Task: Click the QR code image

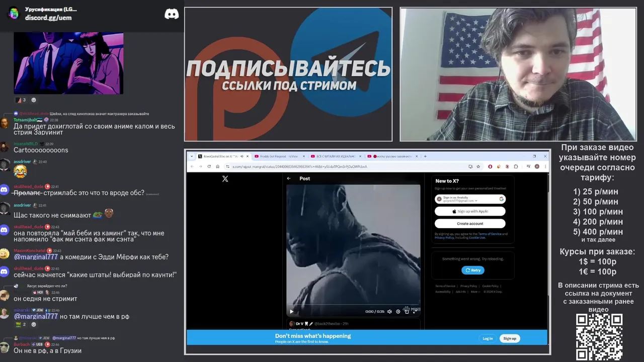Action: click(599, 337)
